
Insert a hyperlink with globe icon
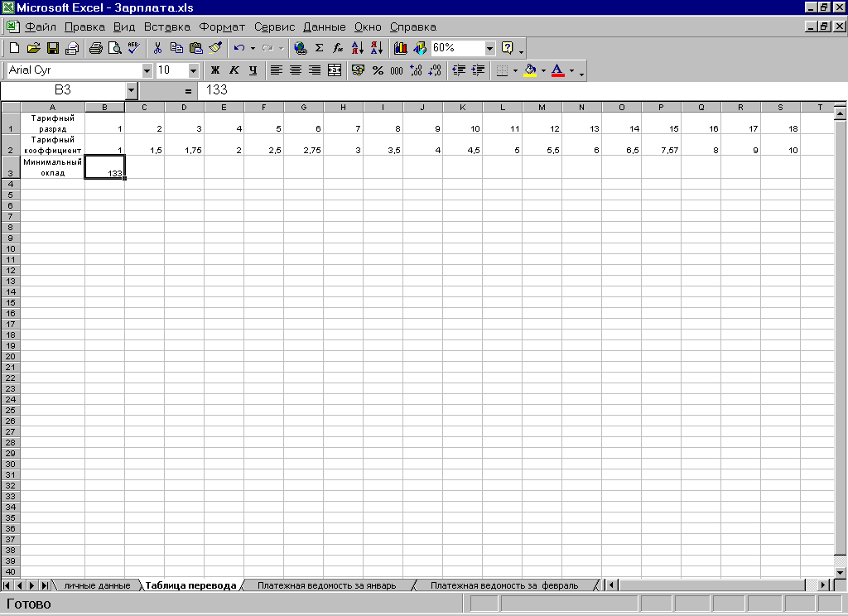(300, 48)
